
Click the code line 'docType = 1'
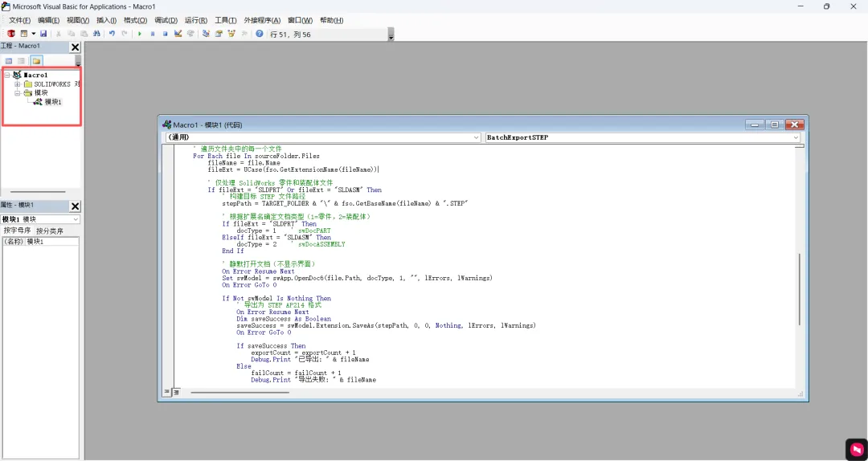(256, 230)
